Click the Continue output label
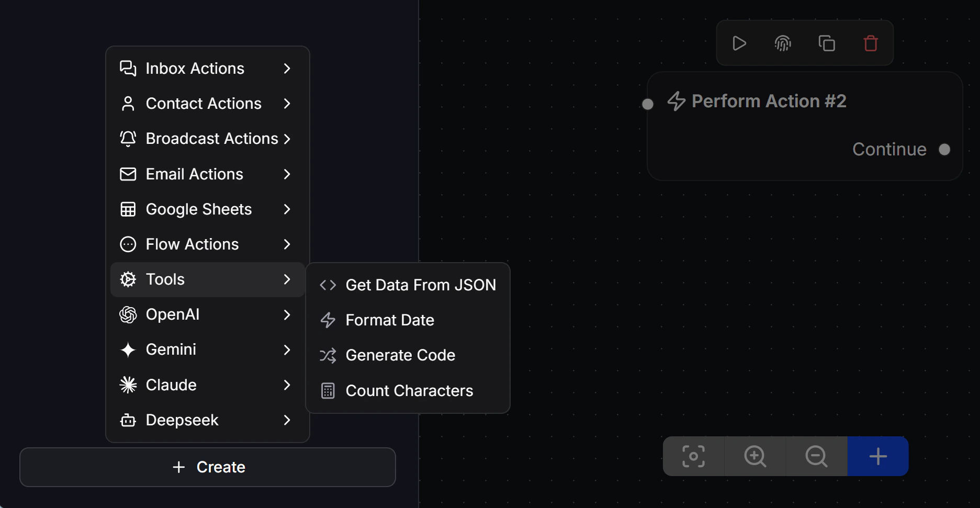This screenshot has width=980, height=508. coord(889,150)
